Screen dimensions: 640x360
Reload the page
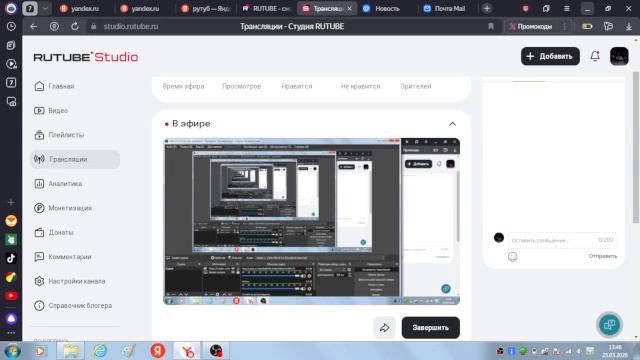(x=75, y=26)
